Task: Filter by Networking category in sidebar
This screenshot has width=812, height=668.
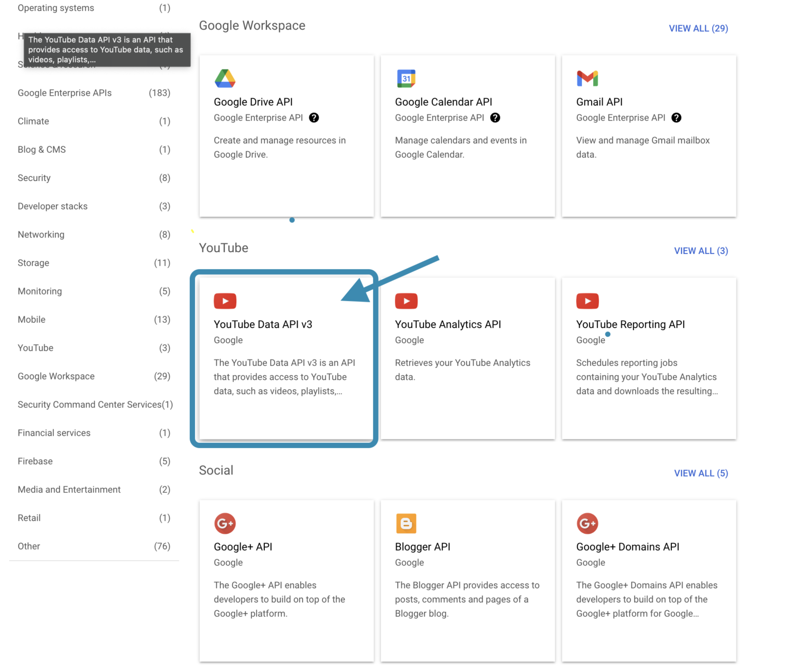Action: coord(41,235)
